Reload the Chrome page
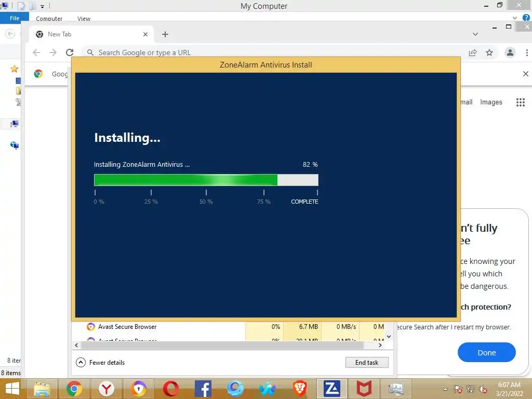This screenshot has height=399, width=532. (70, 52)
